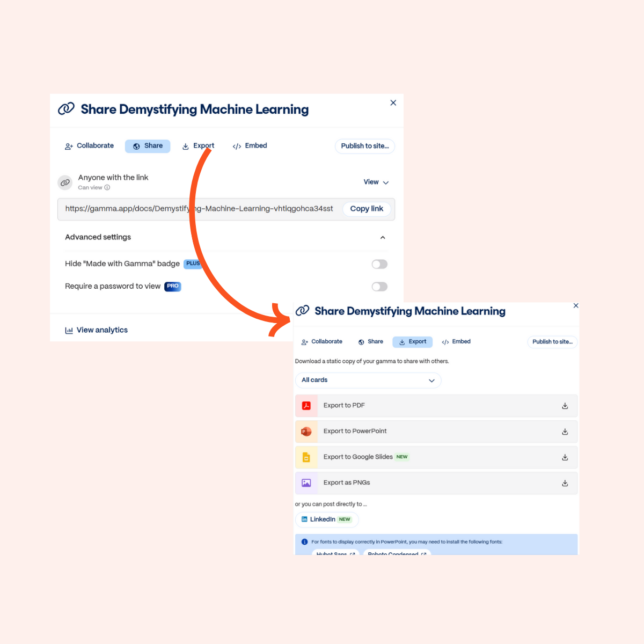Image resolution: width=644 pixels, height=644 pixels.
Task: Switch to Share tab in the export dialog
Action: point(370,342)
